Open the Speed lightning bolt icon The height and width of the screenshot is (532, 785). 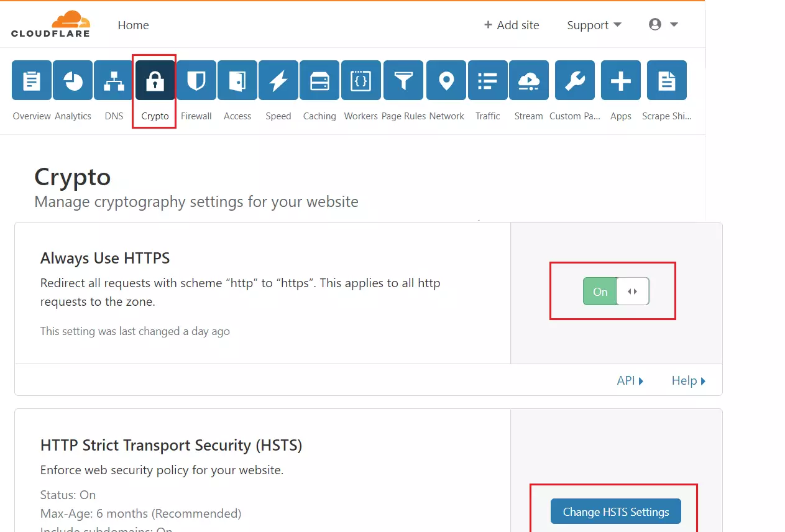(278, 80)
